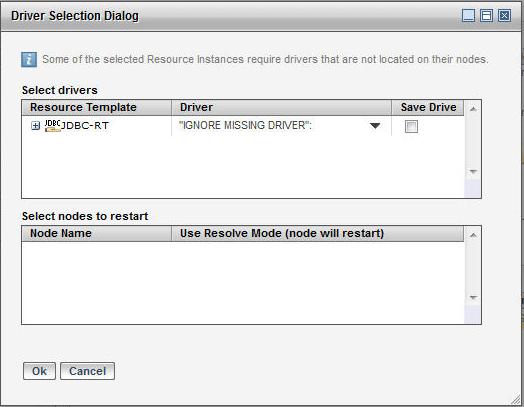
Task: Minimize the Driver Selection Dialog
Action: coord(468,16)
